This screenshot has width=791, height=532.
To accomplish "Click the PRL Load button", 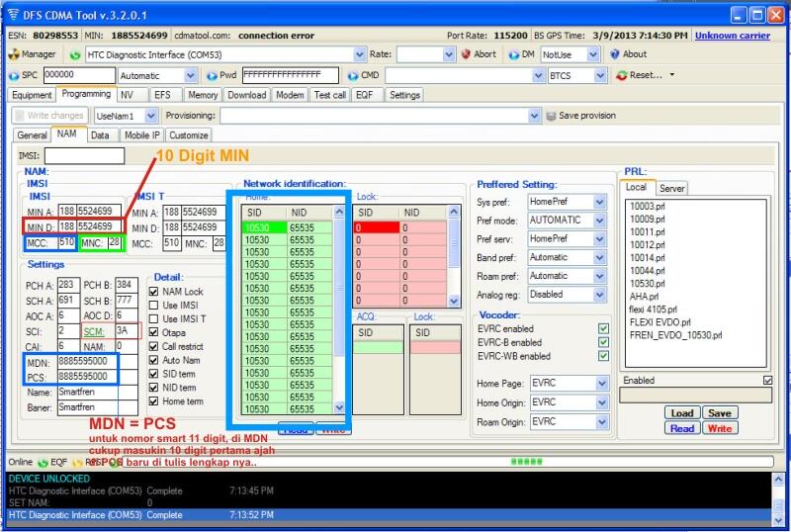I will click(x=682, y=413).
